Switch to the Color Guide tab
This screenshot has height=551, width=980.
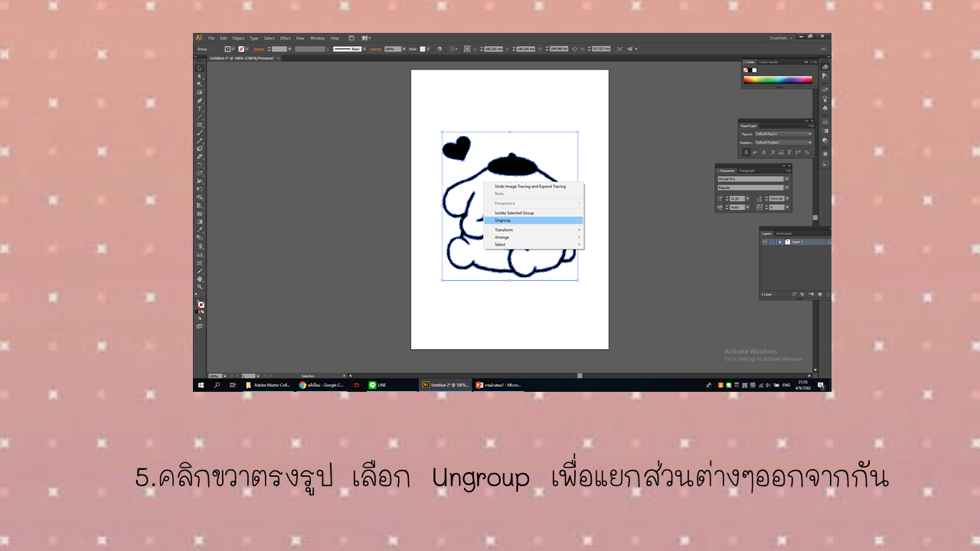[768, 62]
